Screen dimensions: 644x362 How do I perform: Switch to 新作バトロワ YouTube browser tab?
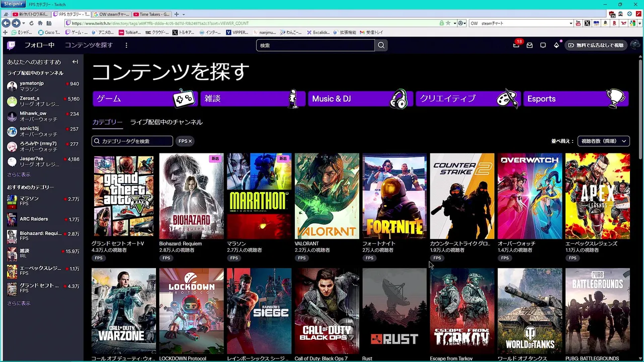click(x=30, y=14)
